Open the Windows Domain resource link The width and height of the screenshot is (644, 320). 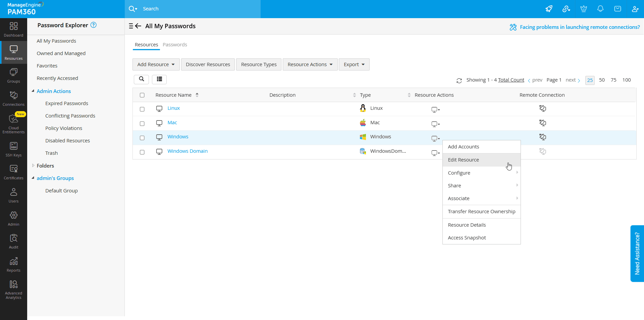(187, 151)
